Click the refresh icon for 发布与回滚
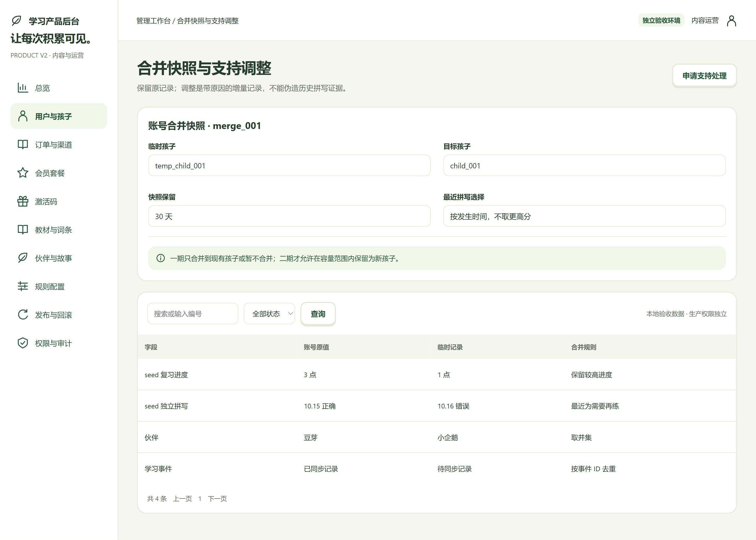This screenshot has height=540, width=756. (x=23, y=315)
